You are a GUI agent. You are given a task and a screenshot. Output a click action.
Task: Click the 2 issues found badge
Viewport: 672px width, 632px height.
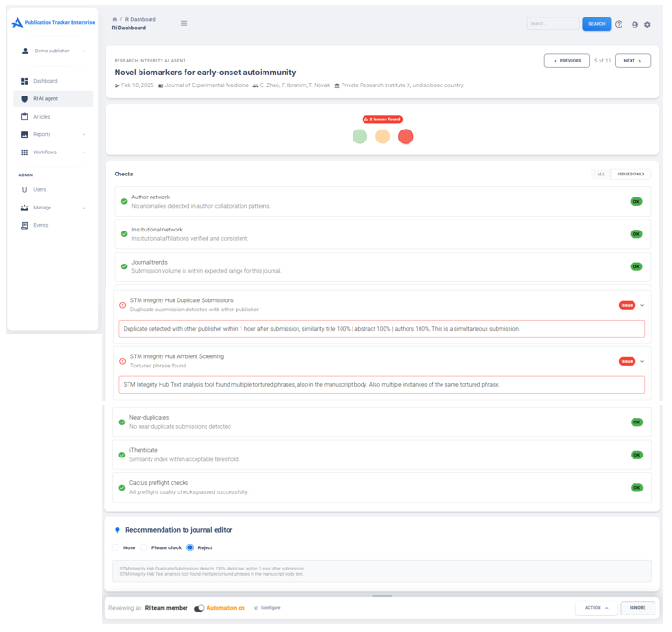[382, 119]
